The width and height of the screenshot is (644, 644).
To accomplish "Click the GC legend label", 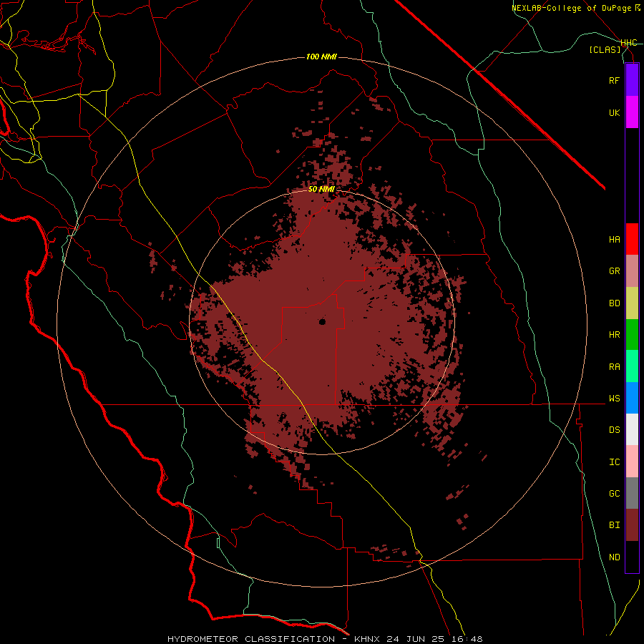I will coord(615,493).
